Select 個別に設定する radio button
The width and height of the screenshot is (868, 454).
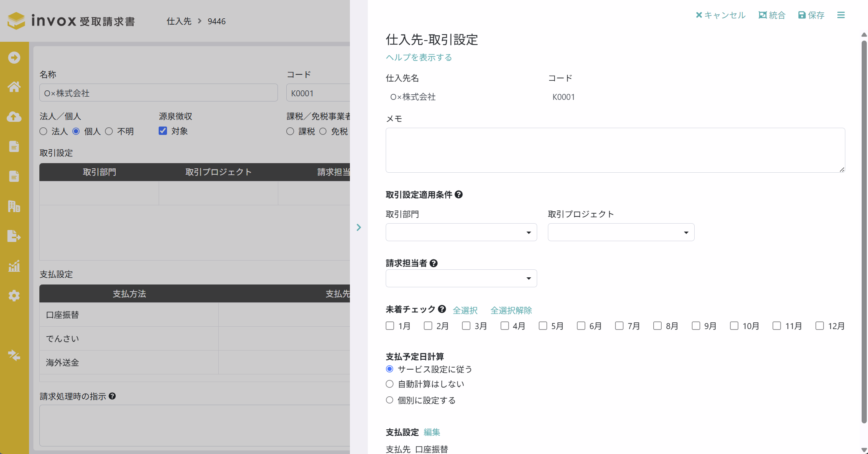coord(390,400)
